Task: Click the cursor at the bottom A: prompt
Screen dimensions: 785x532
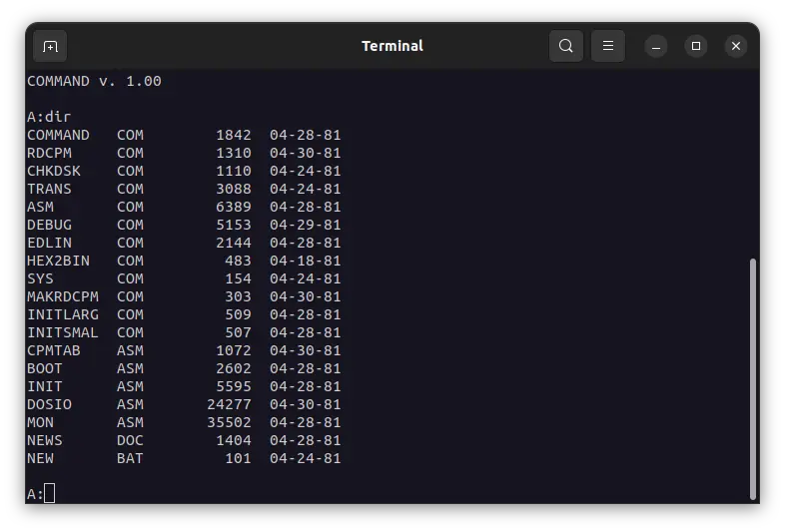Action: tap(50, 493)
